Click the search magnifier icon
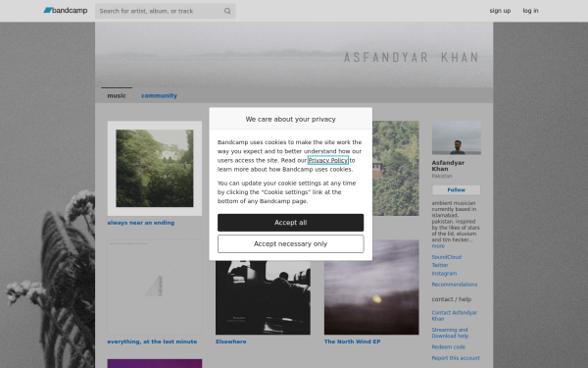The width and height of the screenshot is (588, 368). point(227,11)
